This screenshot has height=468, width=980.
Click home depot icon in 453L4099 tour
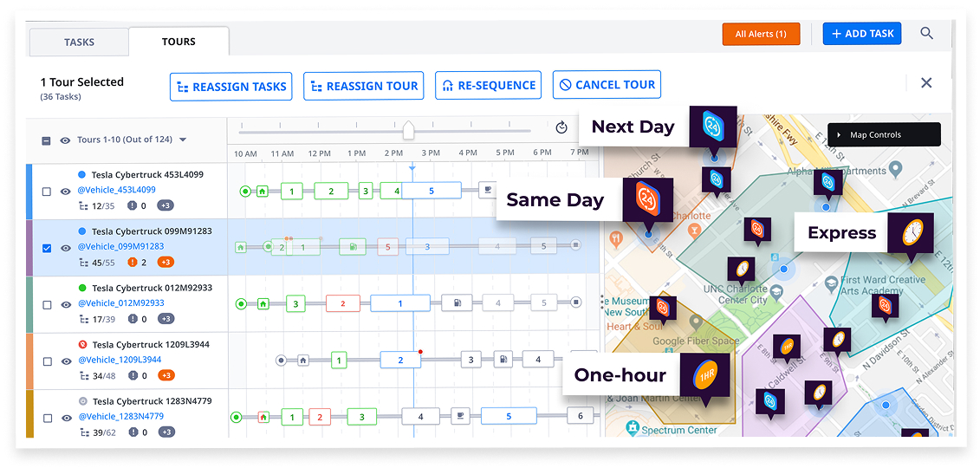coord(263,192)
